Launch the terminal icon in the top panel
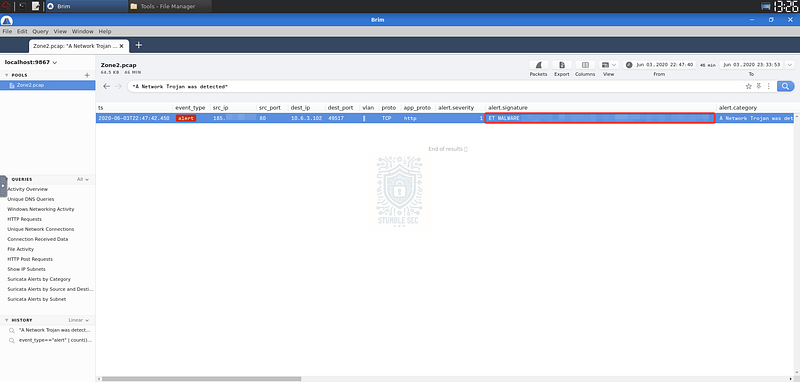The height and width of the screenshot is (382, 800). pos(22,6)
